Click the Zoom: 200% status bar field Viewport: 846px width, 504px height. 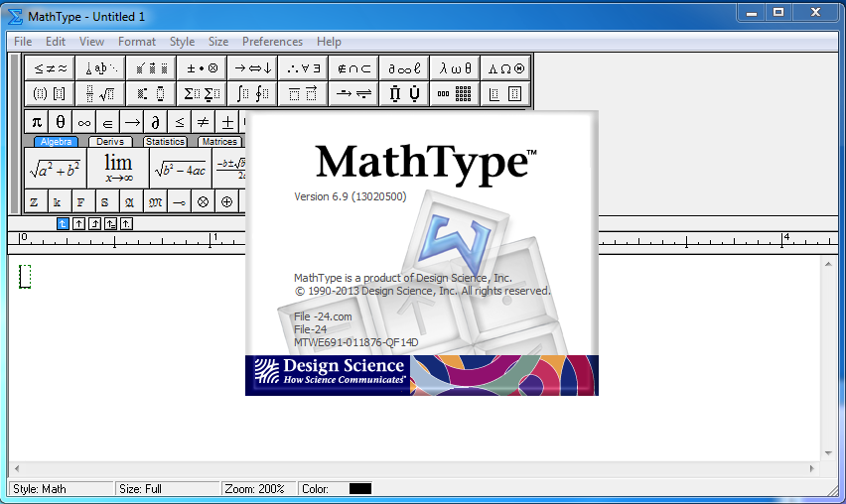click(258, 489)
